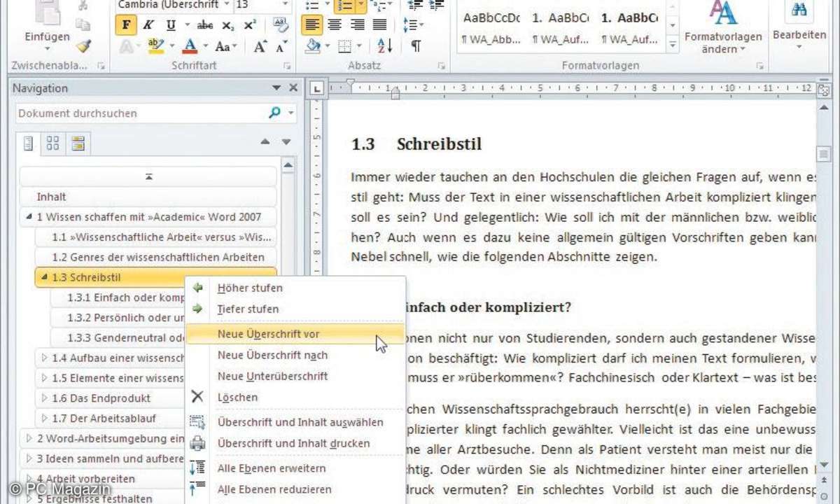This screenshot has width=840, height=504.
Task: Click the search magnifier icon in Navigation
Action: pyautogui.click(x=274, y=113)
